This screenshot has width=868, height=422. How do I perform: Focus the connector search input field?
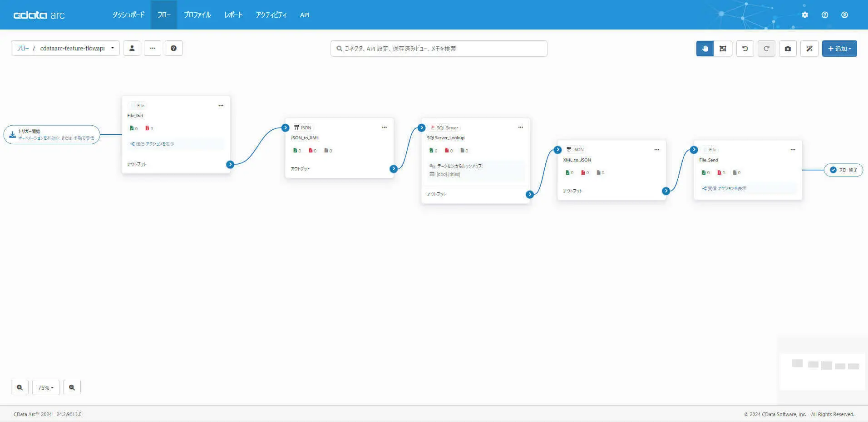439,49
